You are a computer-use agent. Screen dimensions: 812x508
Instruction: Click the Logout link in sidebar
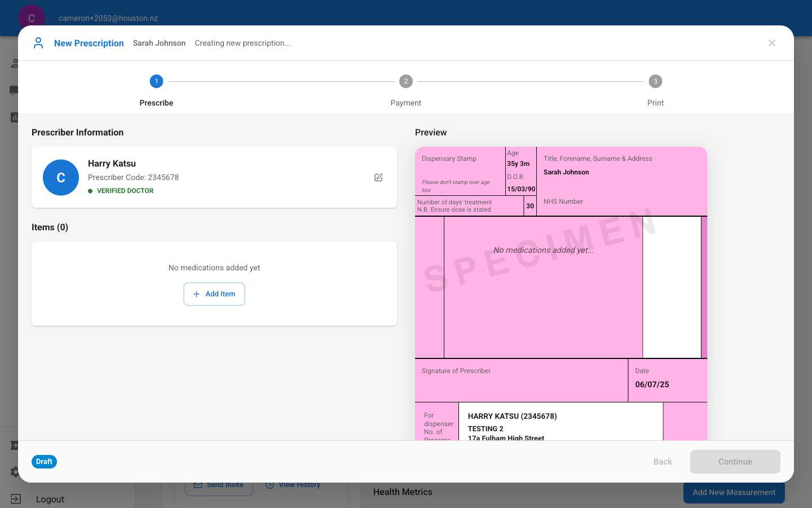[x=50, y=499]
